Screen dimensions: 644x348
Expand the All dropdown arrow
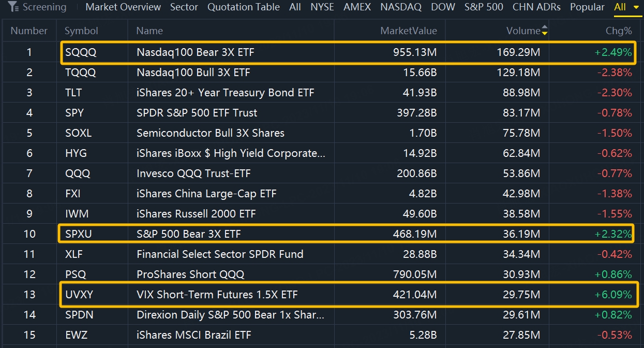[635, 8]
